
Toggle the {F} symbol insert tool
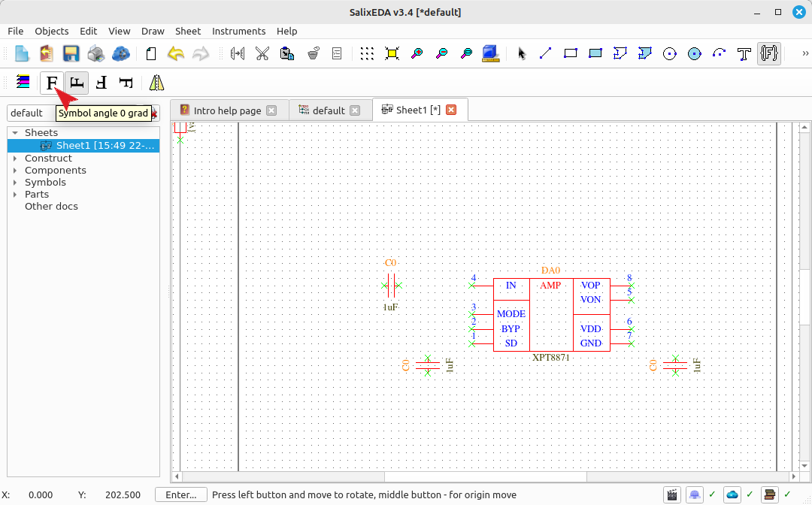(769, 53)
